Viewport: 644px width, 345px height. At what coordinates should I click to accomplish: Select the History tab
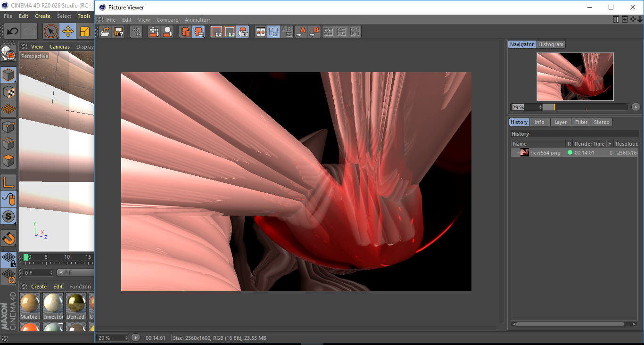(519, 122)
